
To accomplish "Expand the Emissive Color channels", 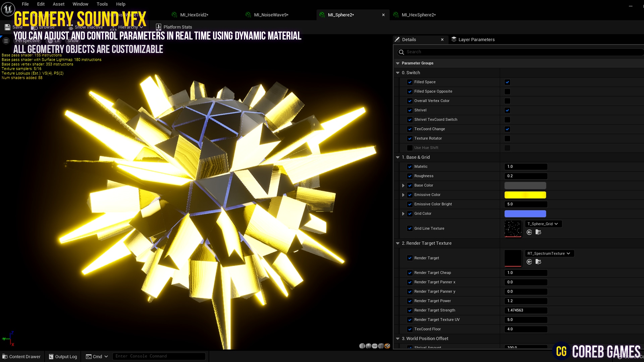I will click(403, 195).
